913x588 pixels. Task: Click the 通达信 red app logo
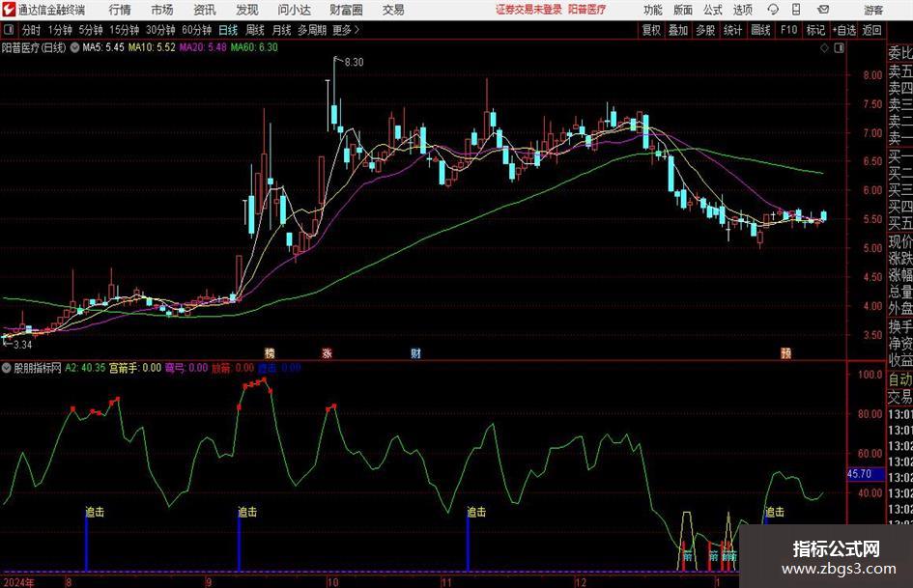[x=8, y=10]
